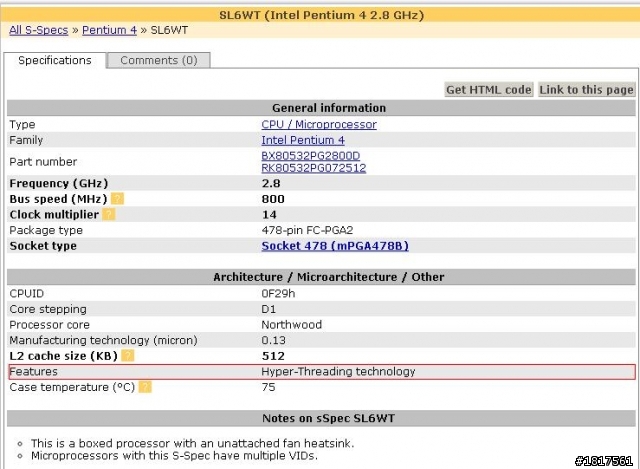Click the help icon beside Case temperature

coord(145,387)
